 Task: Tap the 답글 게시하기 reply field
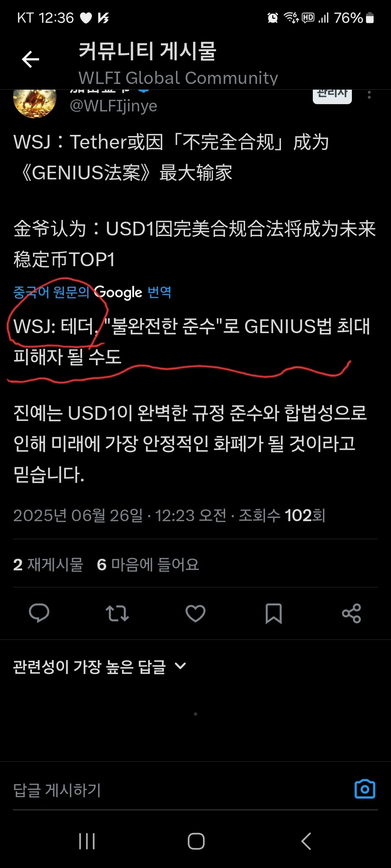tap(181, 790)
